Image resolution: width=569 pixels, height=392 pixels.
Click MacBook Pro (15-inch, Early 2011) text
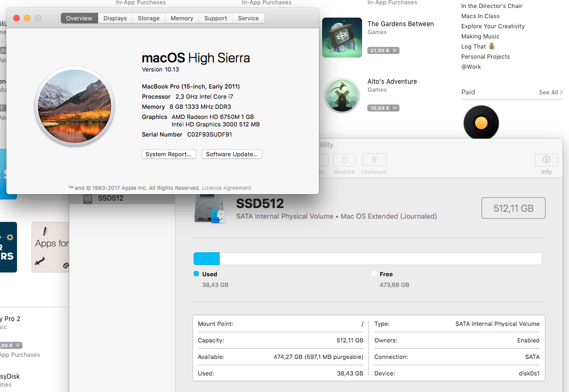click(x=191, y=86)
